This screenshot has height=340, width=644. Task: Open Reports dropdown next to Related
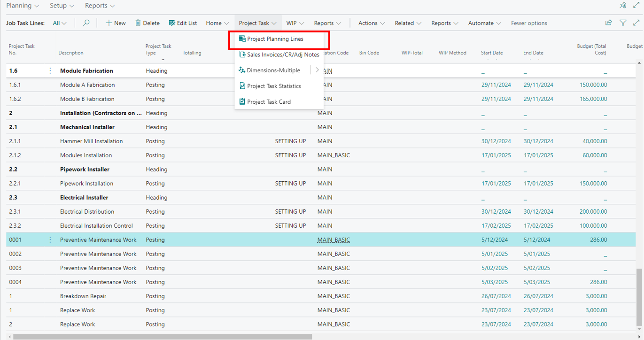click(x=445, y=23)
